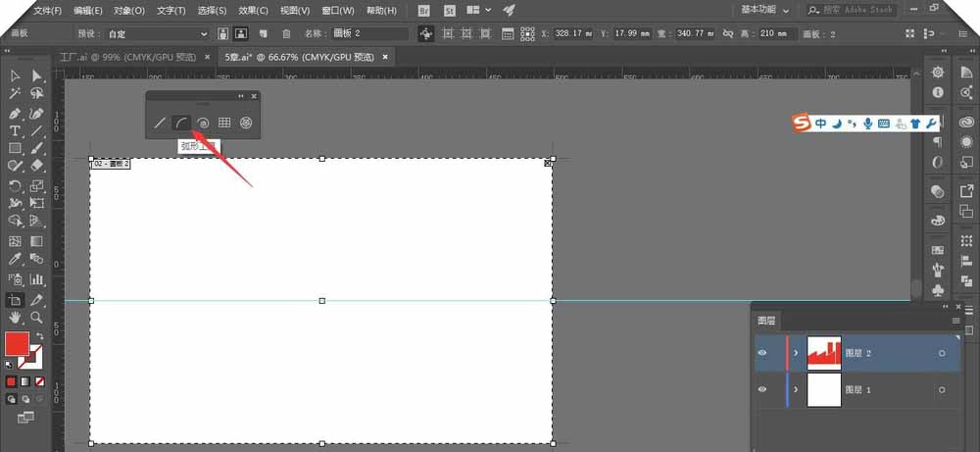Select the Direct Selection tool

[x=37, y=76]
